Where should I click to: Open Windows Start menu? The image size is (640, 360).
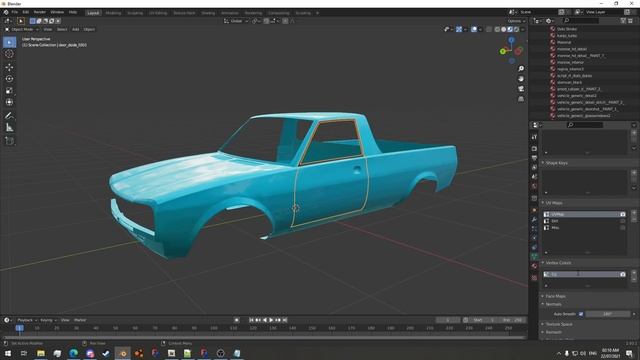tap(8, 353)
